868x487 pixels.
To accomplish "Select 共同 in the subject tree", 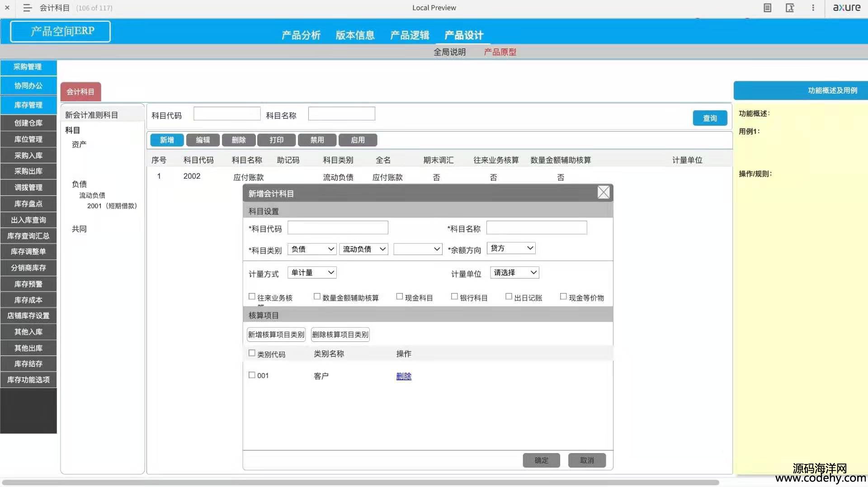I will [x=79, y=229].
